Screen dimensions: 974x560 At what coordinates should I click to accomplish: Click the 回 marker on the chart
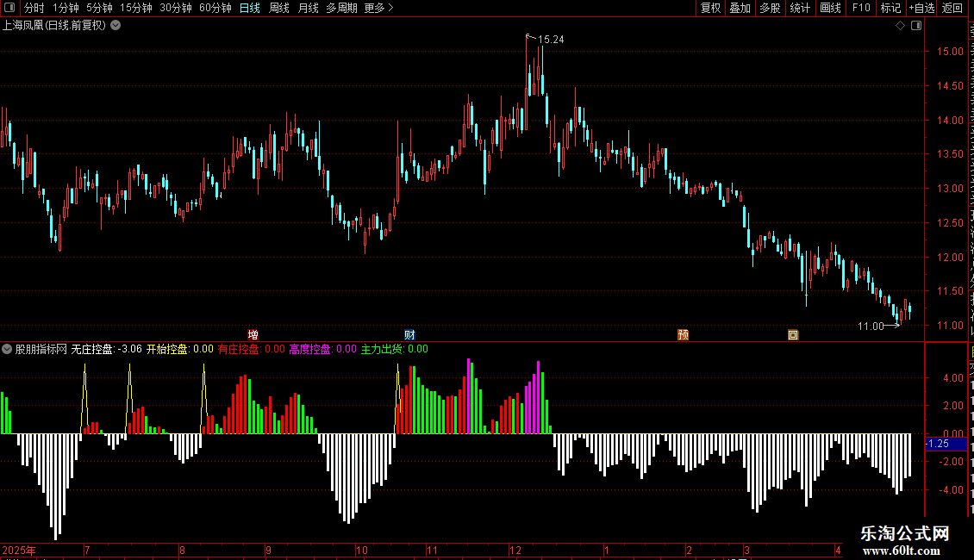[793, 334]
